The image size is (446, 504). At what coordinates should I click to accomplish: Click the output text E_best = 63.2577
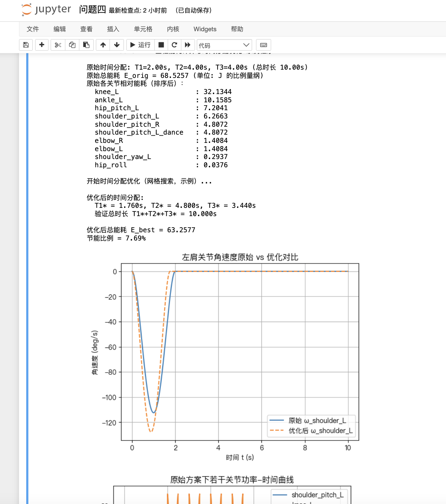pos(163,230)
